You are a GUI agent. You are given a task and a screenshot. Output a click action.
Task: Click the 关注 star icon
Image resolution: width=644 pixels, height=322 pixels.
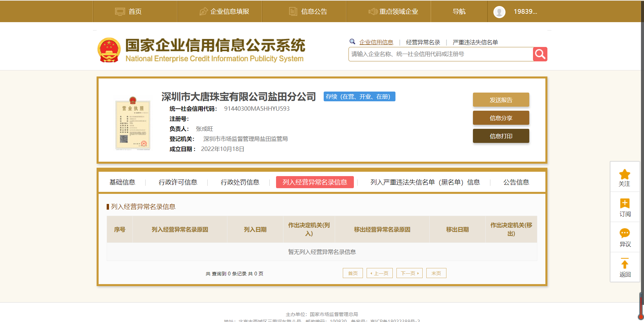[625, 174]
